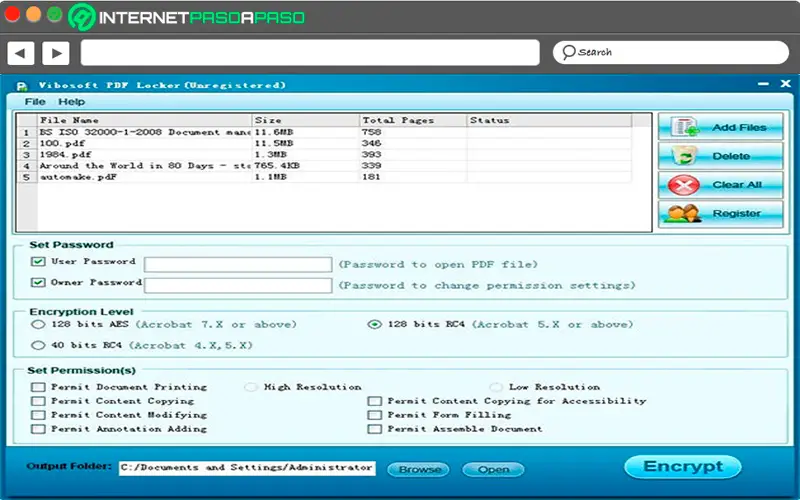
Task: Click the Browse button
Action: coord(418,469)
